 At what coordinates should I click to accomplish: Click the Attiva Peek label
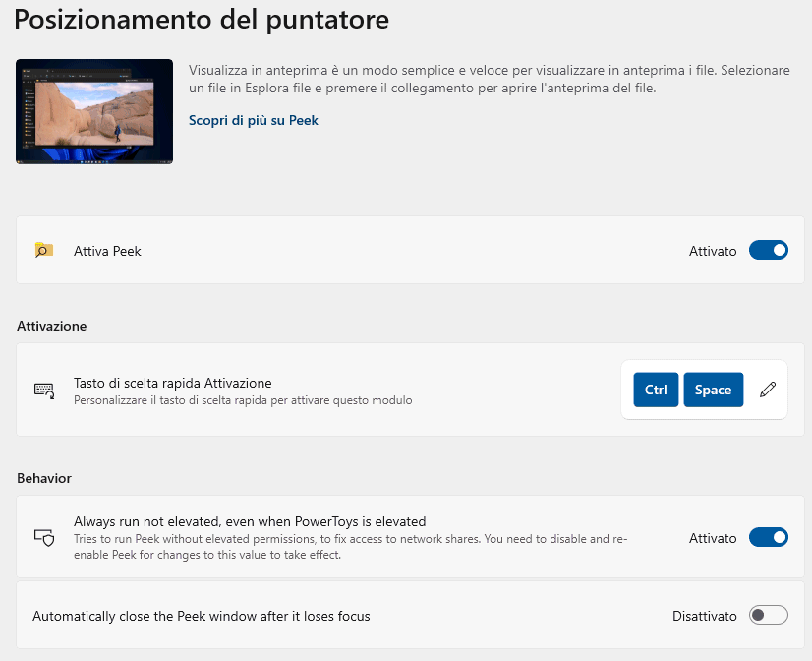coord(107,251)
